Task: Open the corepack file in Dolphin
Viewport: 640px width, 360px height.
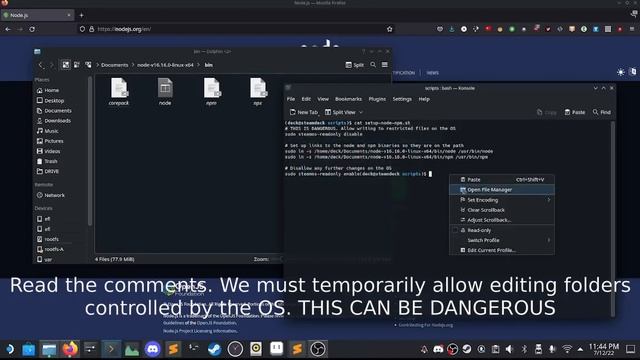Action: click(119, 92)
